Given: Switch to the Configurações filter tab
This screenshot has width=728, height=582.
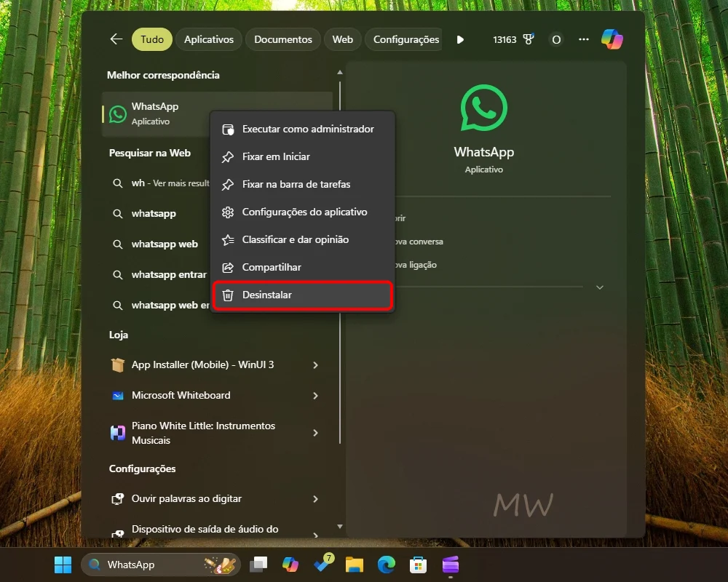Looking at the screenshot, I should [404, 39].
